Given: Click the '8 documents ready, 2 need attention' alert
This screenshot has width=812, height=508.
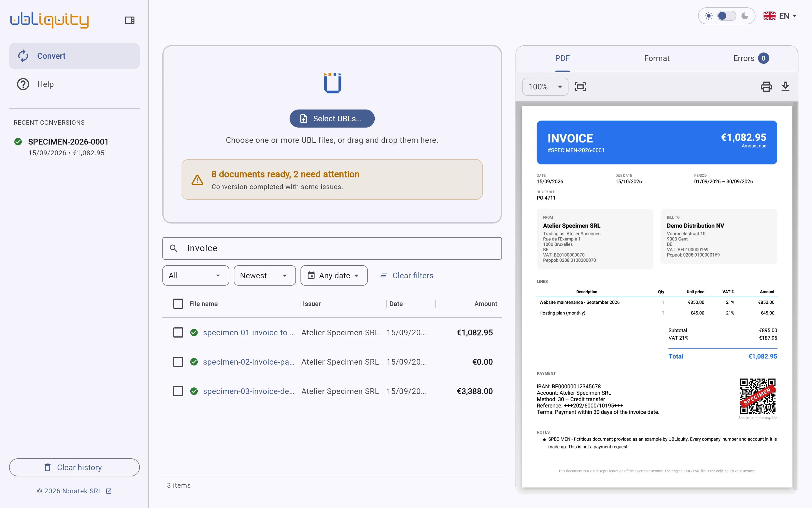Looking at the screenshot, I should tap(332, 179).
